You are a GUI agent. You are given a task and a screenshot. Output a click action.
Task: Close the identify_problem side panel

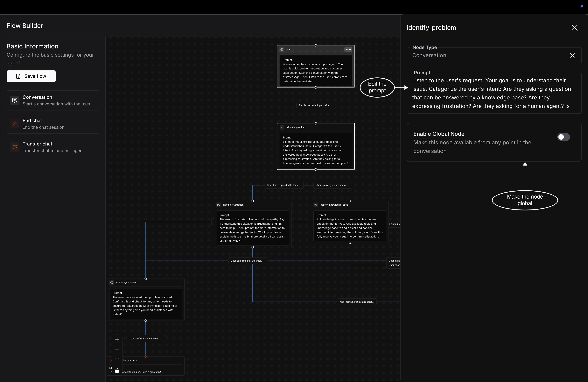coord(575,28)
